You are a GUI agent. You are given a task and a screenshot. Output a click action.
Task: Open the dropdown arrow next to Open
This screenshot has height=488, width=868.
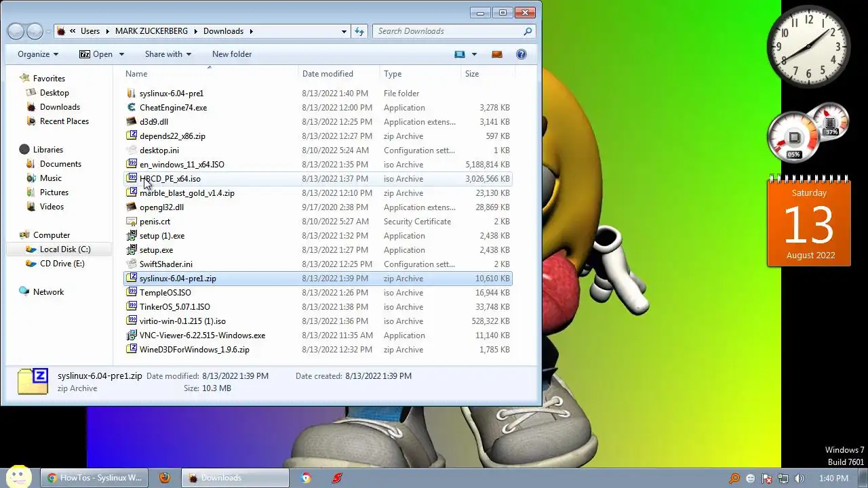pos(122,54)
